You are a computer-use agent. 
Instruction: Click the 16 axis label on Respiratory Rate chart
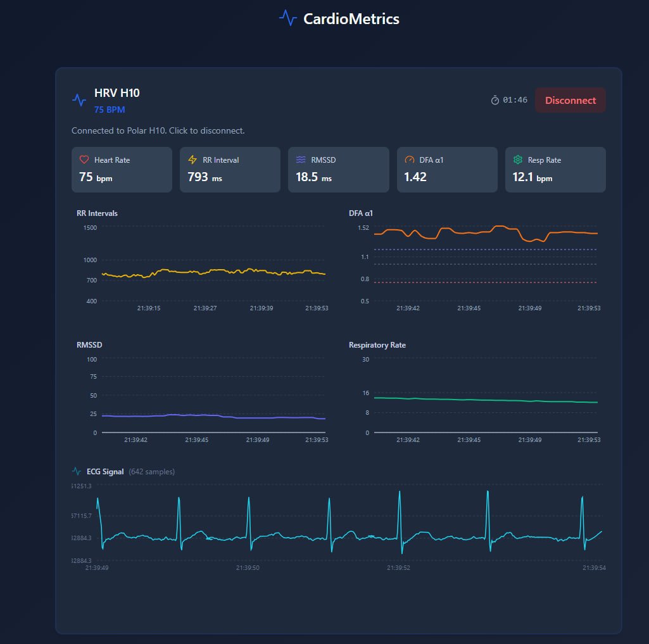[365, 393]
